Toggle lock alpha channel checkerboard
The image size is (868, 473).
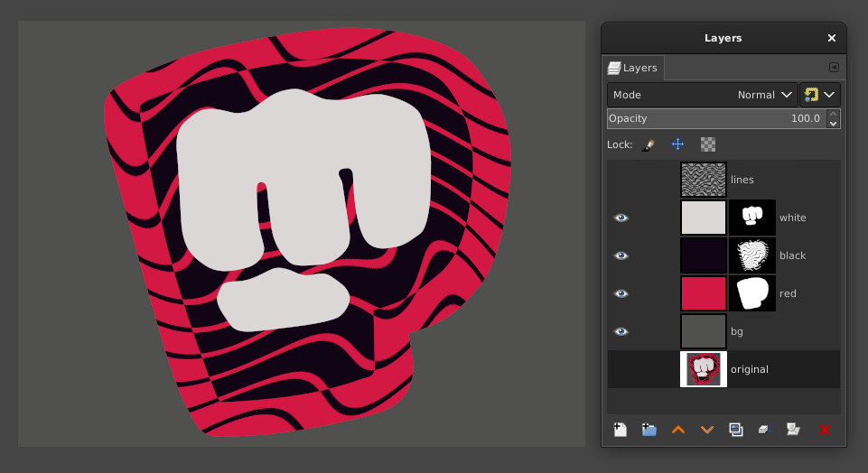[707, 144]
